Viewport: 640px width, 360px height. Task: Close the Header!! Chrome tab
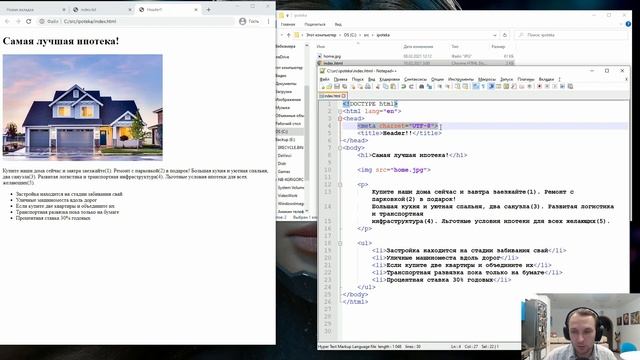pos(196,9)
